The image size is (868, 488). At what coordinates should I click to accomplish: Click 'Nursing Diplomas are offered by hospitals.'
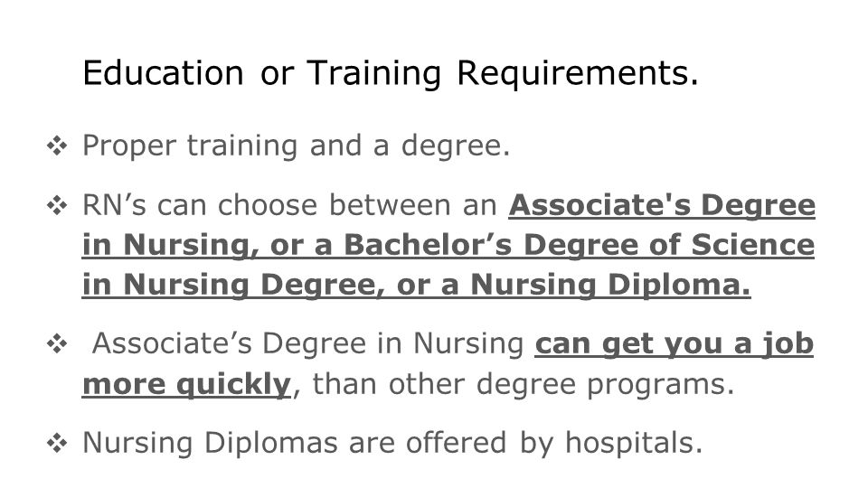[392, 443]
